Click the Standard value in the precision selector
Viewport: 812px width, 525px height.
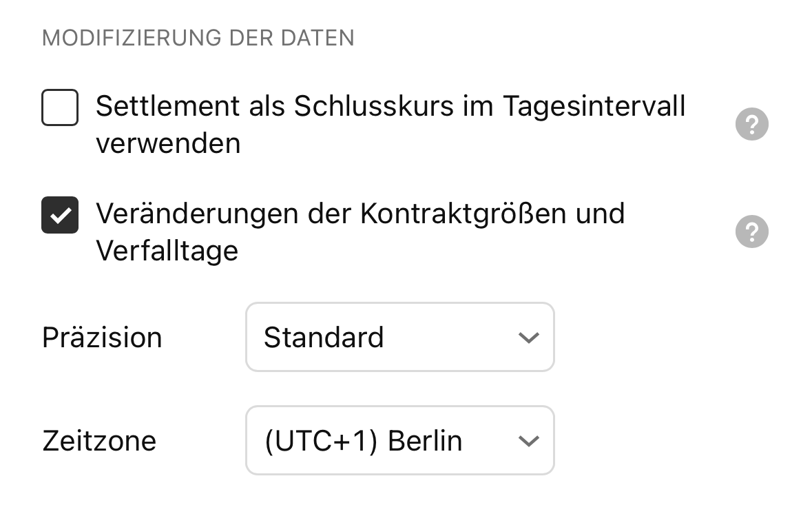(324, 338)
